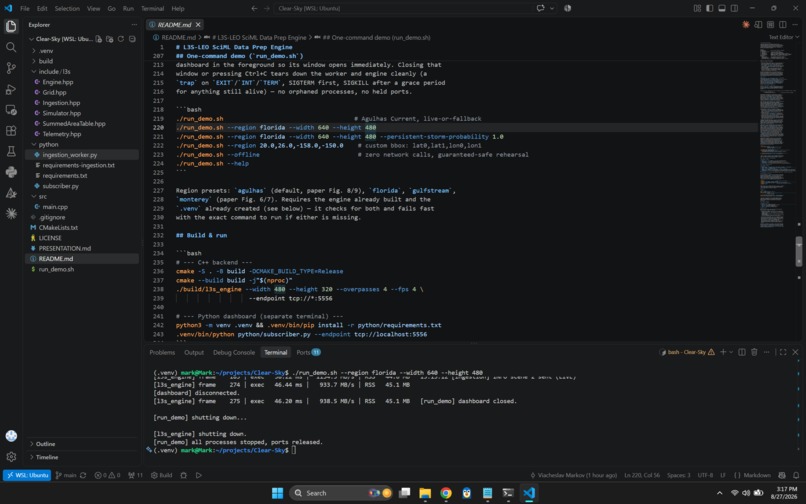Viewport: 806px width, 504px height.
Task: Click the main branch in status bar
Action: pyautogui.click(x=66, y=475)
